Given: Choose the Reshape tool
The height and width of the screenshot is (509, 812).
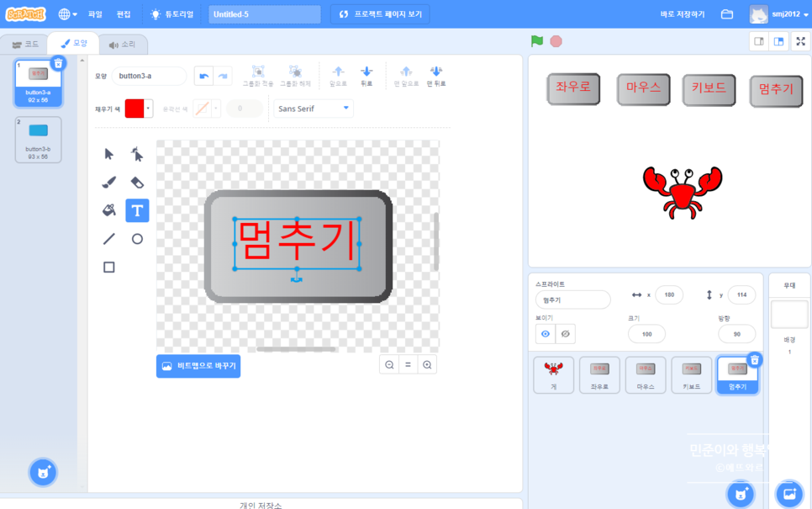Looking at the screenshot, I should click(x=137, y=154).
